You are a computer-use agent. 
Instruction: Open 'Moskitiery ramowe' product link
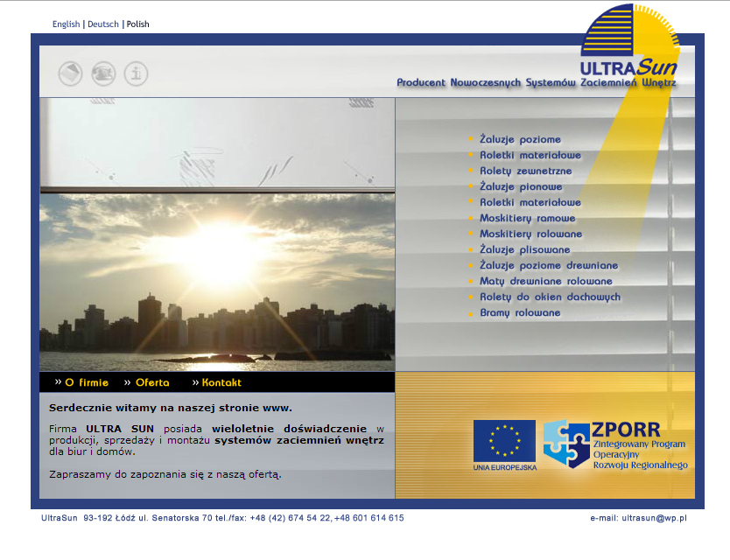pyautogui.click(x=528, y=219)
